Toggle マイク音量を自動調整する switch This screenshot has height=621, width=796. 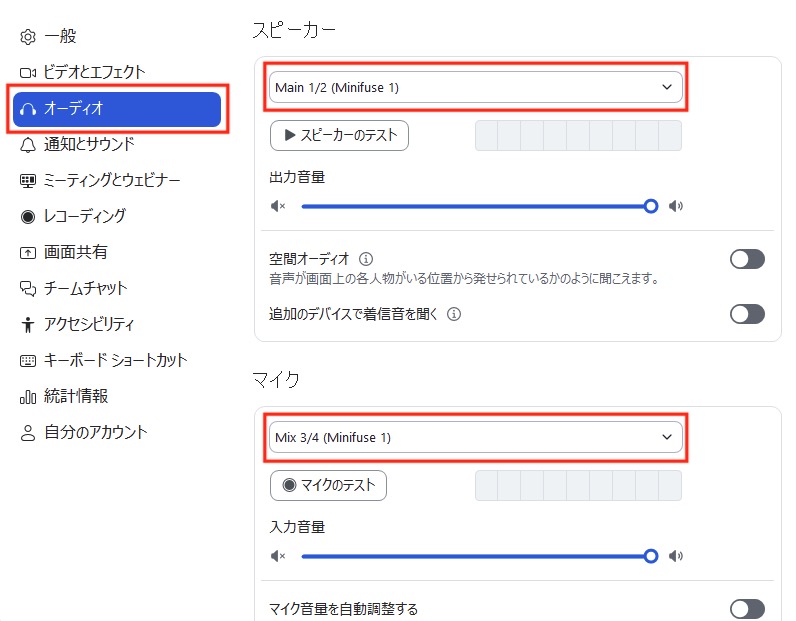point(747,609)
